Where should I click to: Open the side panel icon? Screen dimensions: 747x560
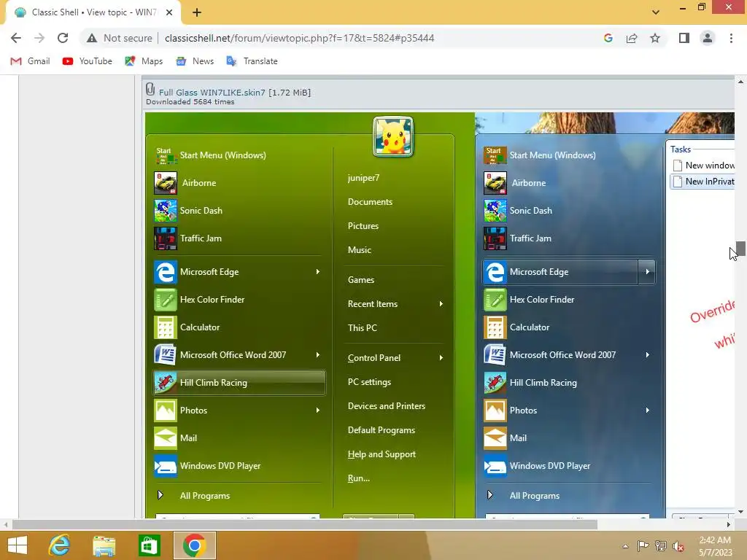684,38
